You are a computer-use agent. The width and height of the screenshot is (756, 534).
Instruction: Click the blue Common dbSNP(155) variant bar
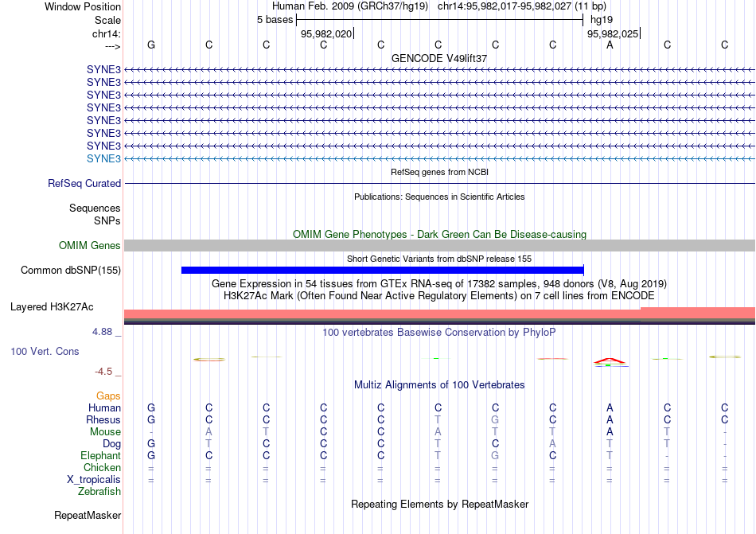(382, 270)
